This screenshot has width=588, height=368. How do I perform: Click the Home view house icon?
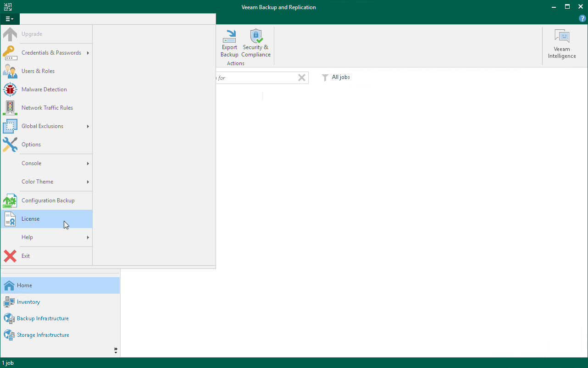coord(9,285)
